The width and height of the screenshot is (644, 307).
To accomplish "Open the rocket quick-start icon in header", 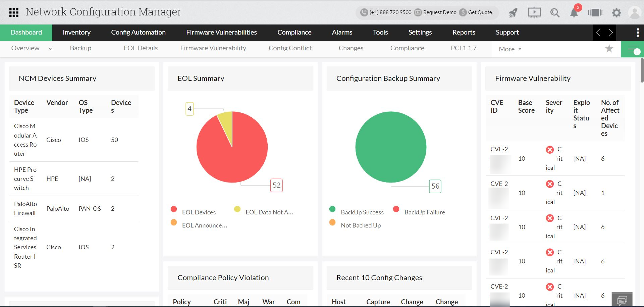I will pyautogui.click(x=513, y=13).
